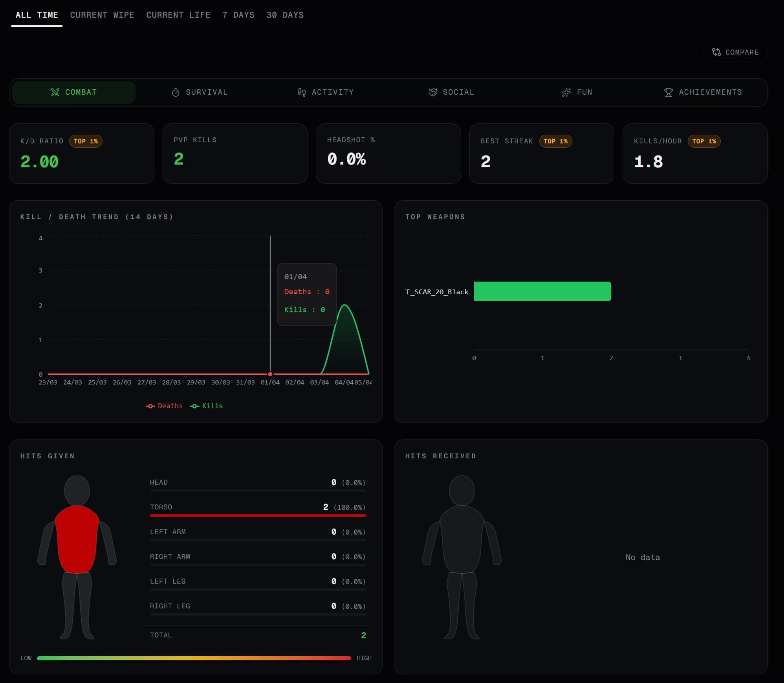Viewport: 784px width, 683px height.
Task: Click the Compare network icon
Action: click(716, 52)
